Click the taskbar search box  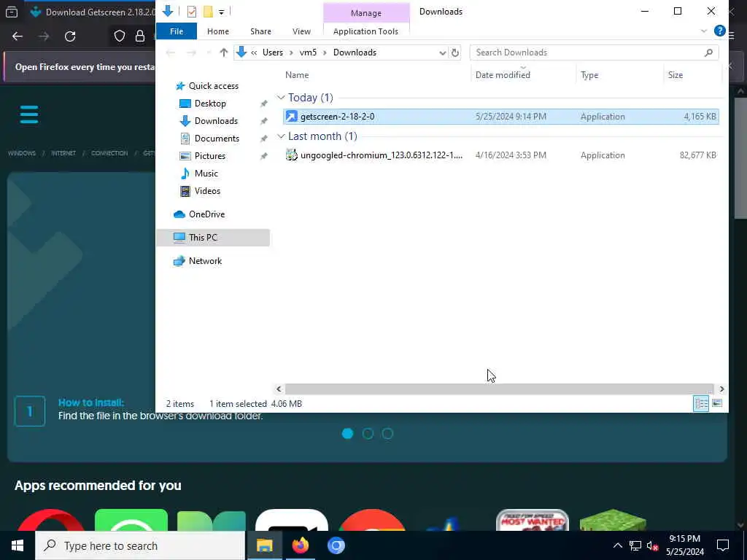140,545
